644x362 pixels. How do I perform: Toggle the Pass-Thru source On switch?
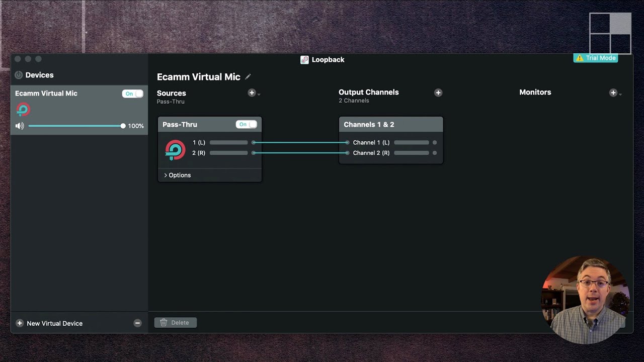coord(247,124)
